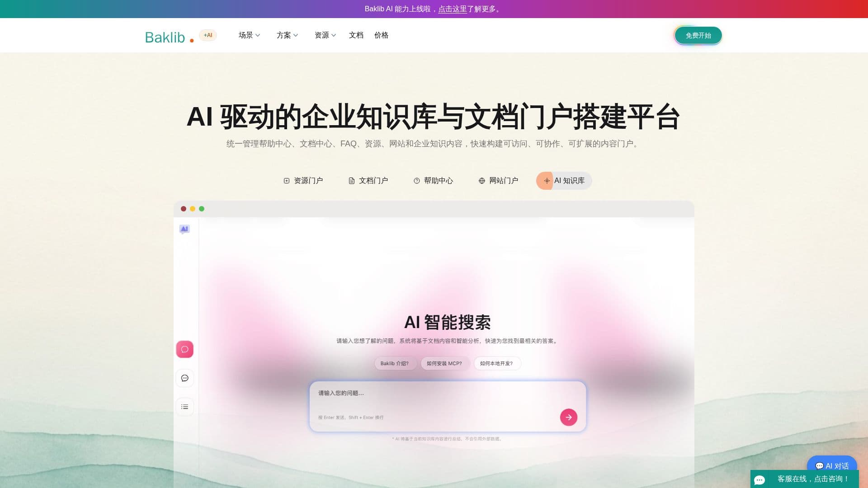Follow the 点击这里 banner link
Screen dimensions: 868x488
coord(453,9)
